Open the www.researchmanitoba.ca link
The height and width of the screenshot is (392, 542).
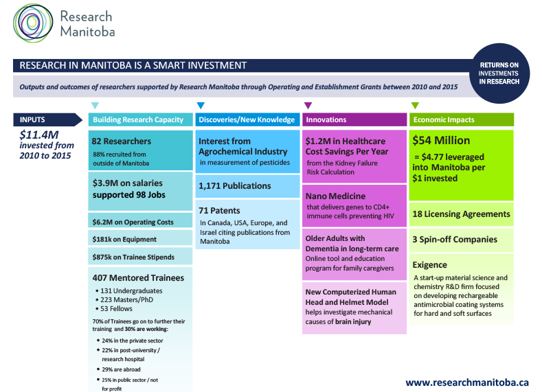click(x=467, y=382)
